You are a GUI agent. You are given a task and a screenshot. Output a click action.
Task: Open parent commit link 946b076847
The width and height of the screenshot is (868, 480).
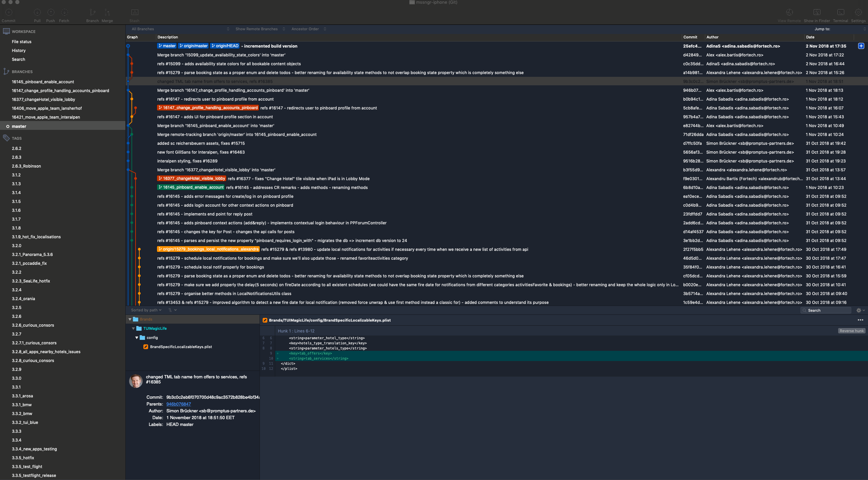click(178, 404)
